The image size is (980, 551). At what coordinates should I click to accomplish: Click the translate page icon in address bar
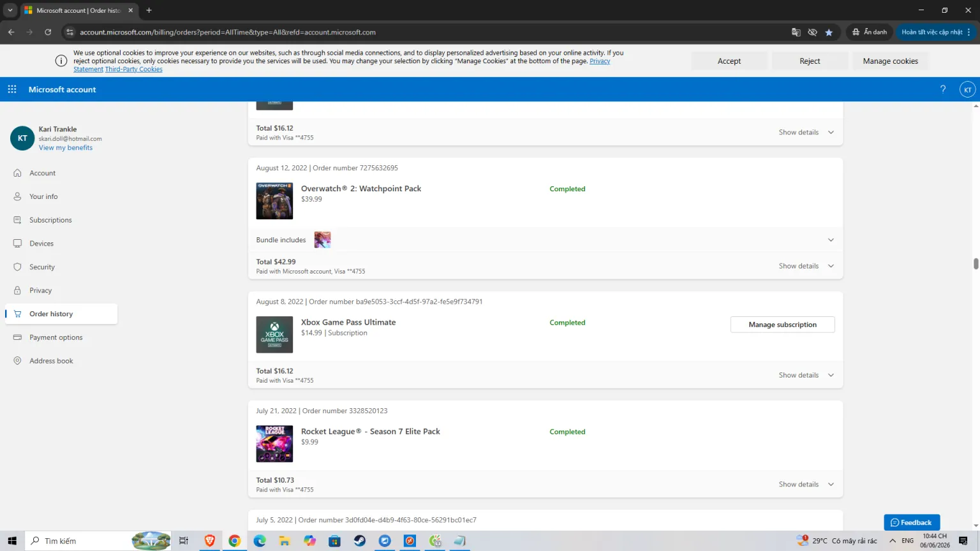pyautogui.click(x=796, y=32)
